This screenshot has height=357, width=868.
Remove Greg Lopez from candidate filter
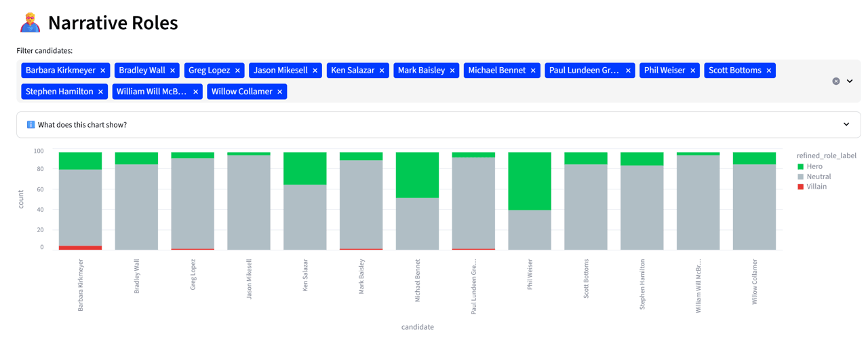coord(237,71)
